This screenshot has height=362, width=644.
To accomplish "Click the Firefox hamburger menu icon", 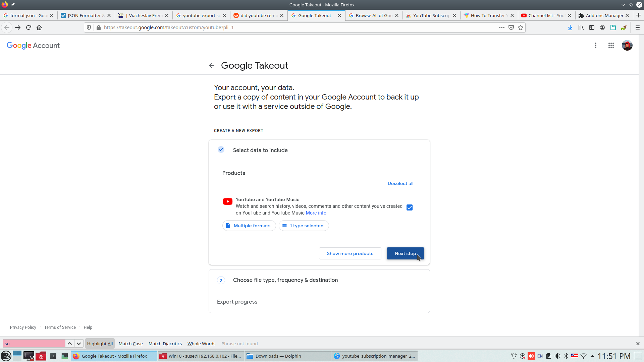I will [638, 27].
